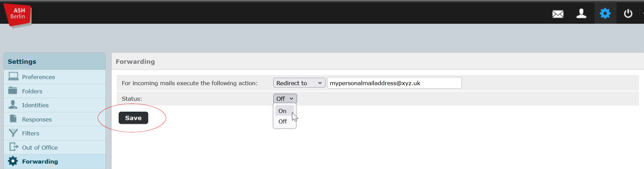The width and height of the screenshot is (644, 169).
Task: Click the Identities person icon
Action: pos(13,105)
